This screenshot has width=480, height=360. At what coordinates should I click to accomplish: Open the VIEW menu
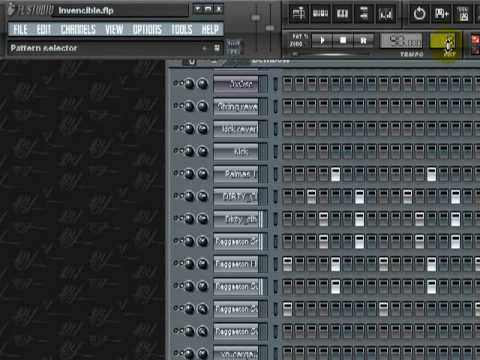click(114, 30)
